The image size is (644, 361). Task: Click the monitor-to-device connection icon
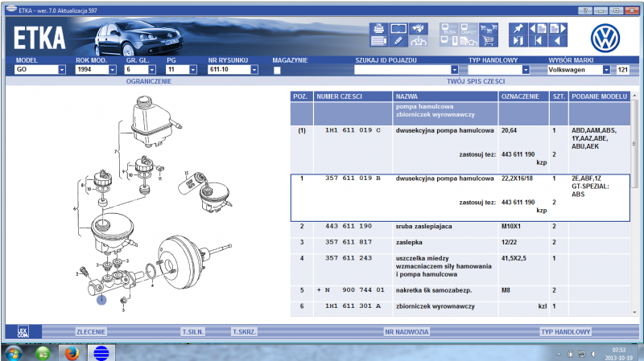point(449,41)
